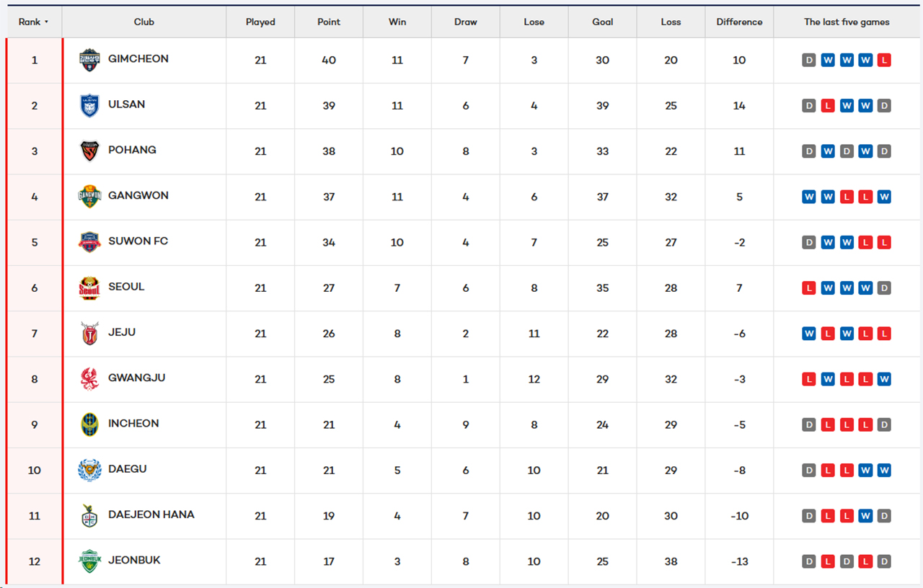Click Jeonbuk's first grey D result badge
The image size is (923, 588).
809,561
